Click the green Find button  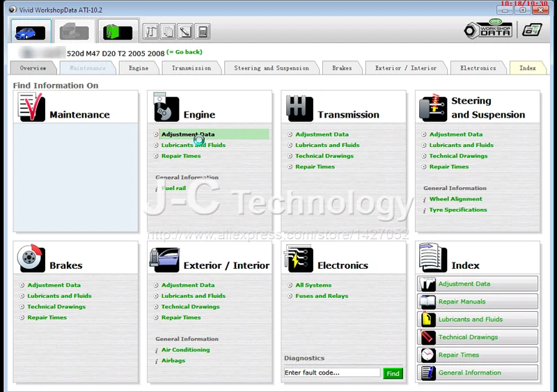point(393,373)
